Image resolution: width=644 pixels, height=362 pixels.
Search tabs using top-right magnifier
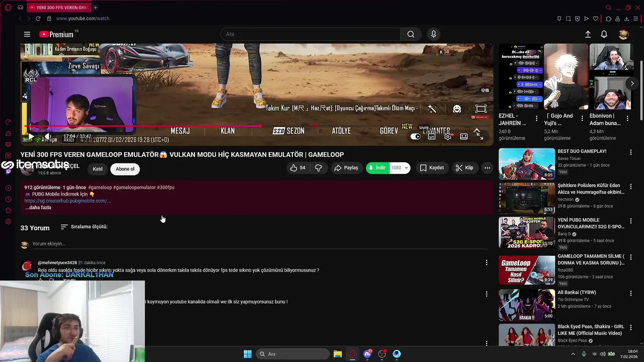coord(608,8)
